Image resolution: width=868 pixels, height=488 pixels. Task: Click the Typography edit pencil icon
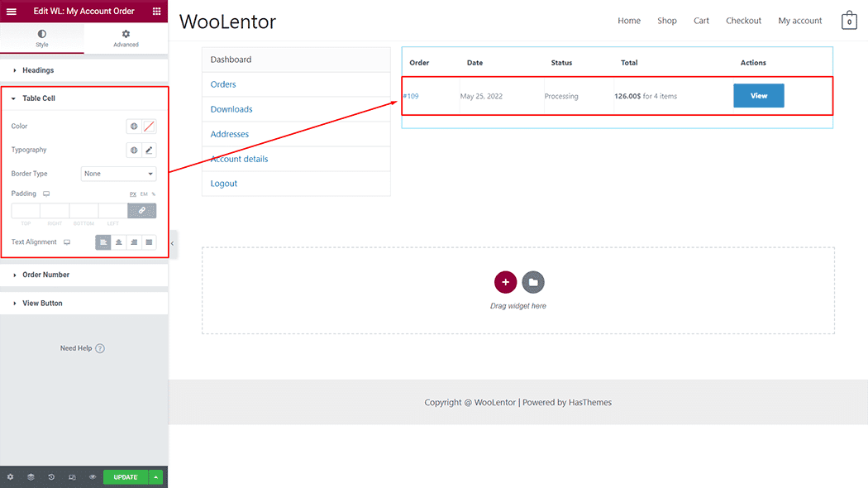pyautogui.click(x=149, y=151)
